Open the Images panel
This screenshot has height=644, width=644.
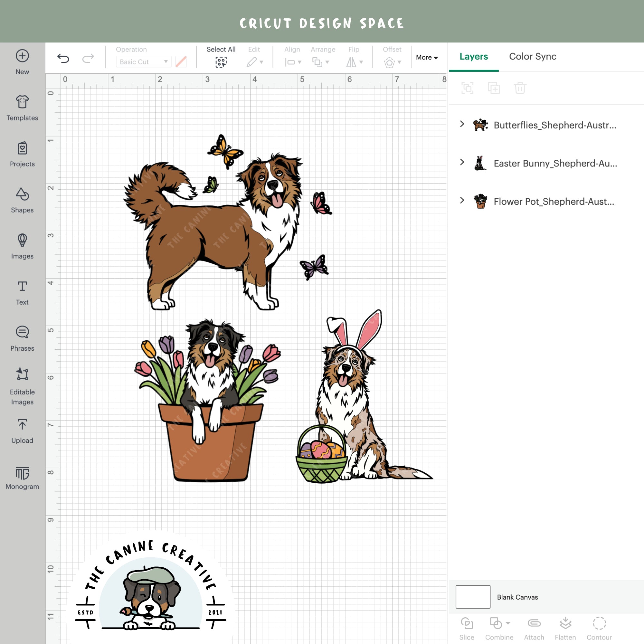point(22,246)
